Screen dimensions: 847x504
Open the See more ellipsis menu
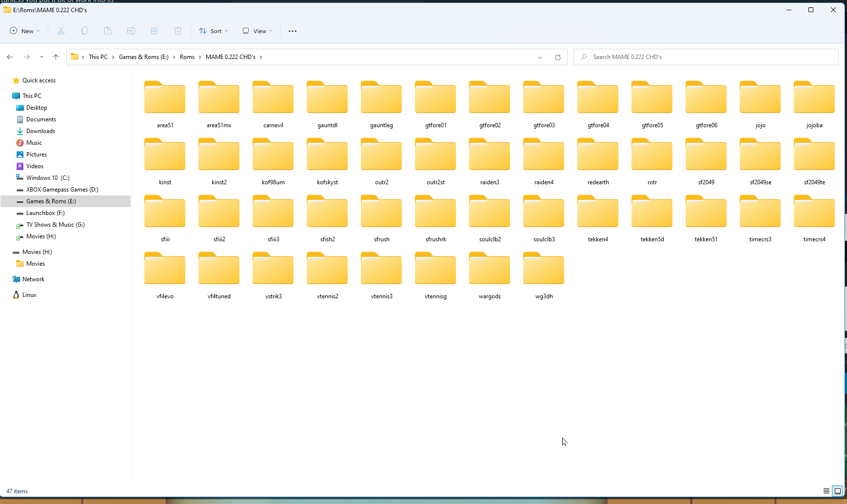(293, 31)
